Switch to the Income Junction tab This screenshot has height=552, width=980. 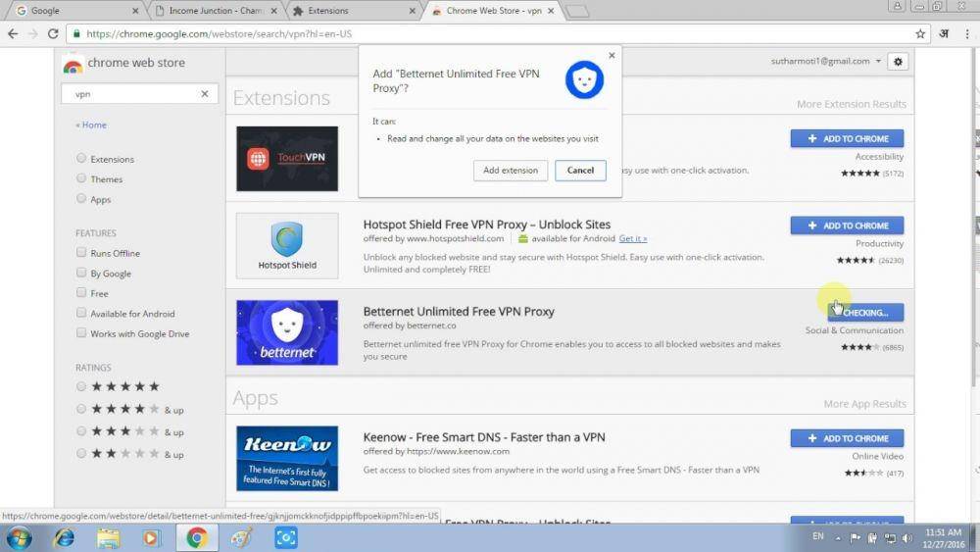pos(216,11)
